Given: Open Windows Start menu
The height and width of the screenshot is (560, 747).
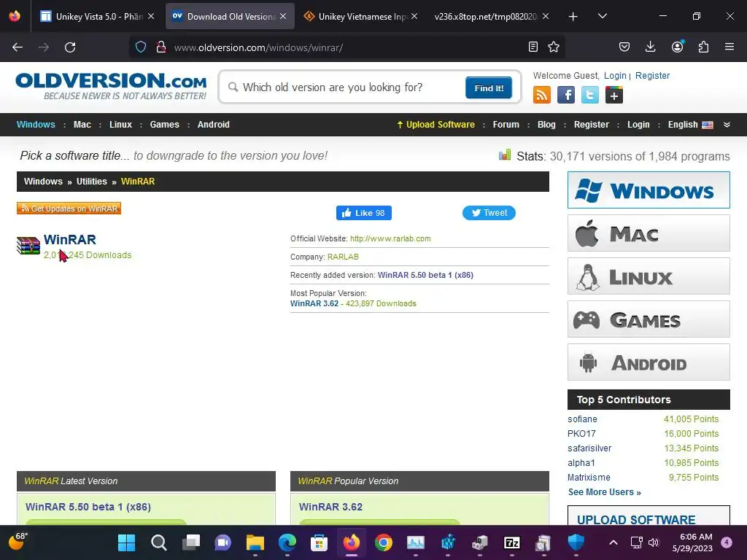Looking at the screenshot, I should tap(127, 542).
